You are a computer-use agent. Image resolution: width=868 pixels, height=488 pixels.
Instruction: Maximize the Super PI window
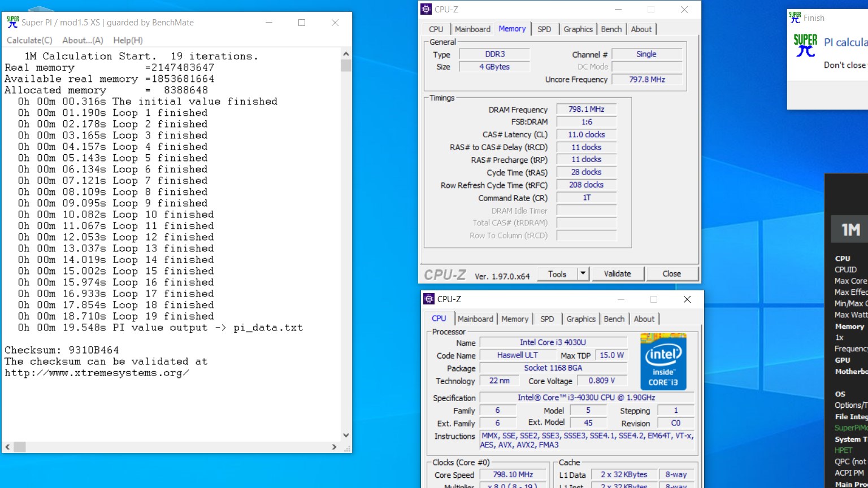tap(302, 23)
